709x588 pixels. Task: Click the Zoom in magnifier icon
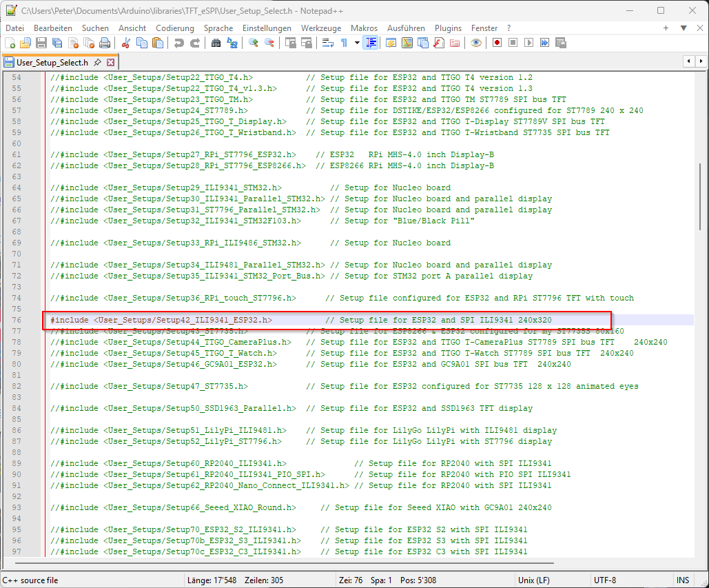[x=254, y=43]
